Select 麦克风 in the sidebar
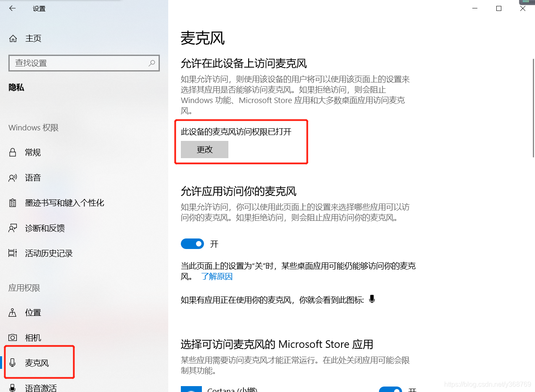The image size is (535, 392). (x=40, y=363)
